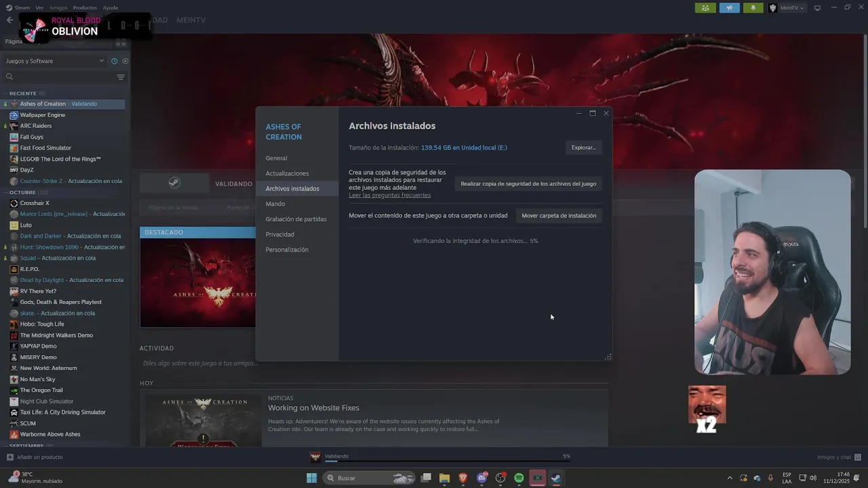868x488 pixels.
Task: Open Amigos y chat panel
Action: (x=839, y=457)
